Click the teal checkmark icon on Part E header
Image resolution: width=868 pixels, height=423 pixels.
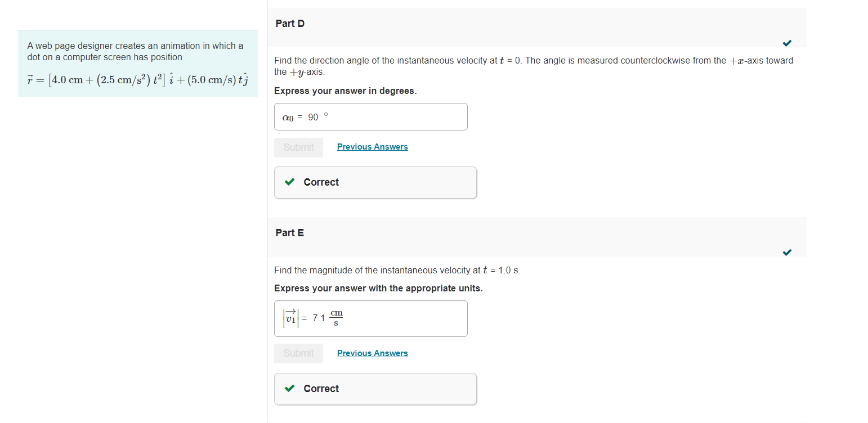pos(787,252)
